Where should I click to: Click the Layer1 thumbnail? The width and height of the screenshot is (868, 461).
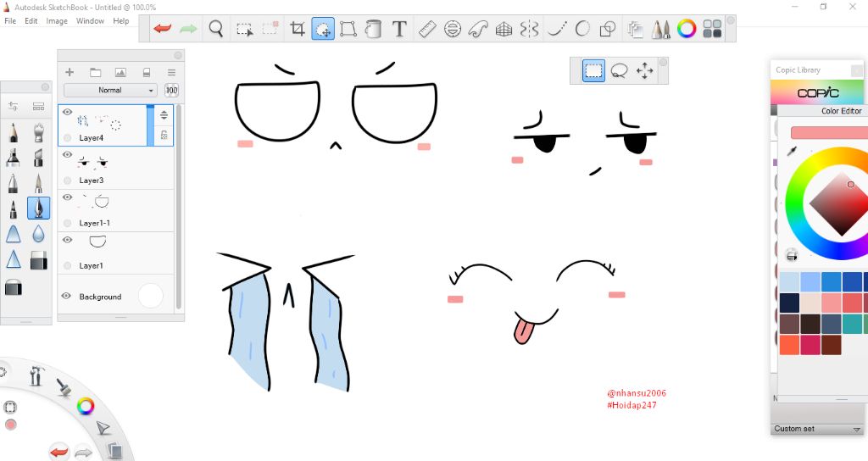(97, 242)
